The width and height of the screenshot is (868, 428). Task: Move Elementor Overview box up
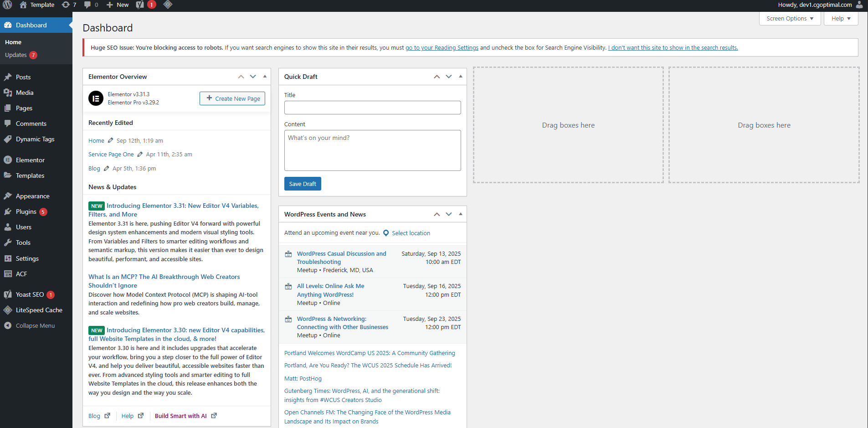coord(241,77)
